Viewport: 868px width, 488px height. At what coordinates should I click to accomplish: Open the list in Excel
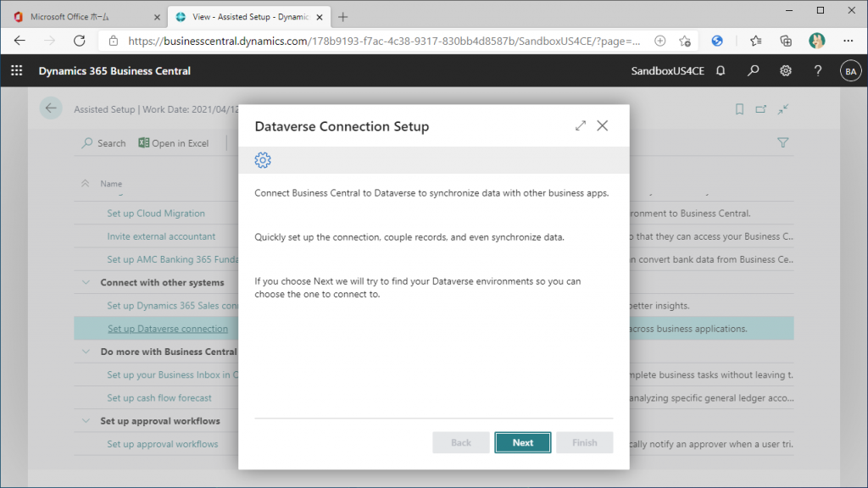pyautogui.click(x=173, y=143)
